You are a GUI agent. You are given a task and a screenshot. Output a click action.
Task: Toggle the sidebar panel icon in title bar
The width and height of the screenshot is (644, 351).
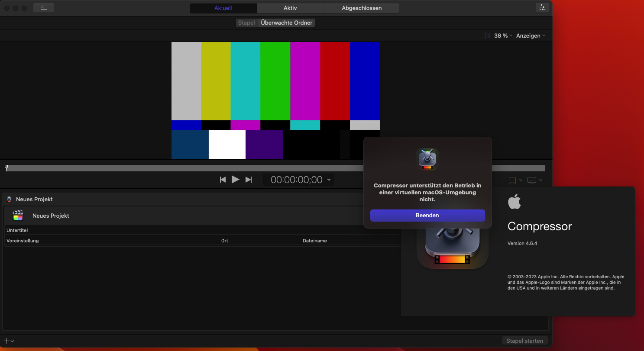coord(44,8)
